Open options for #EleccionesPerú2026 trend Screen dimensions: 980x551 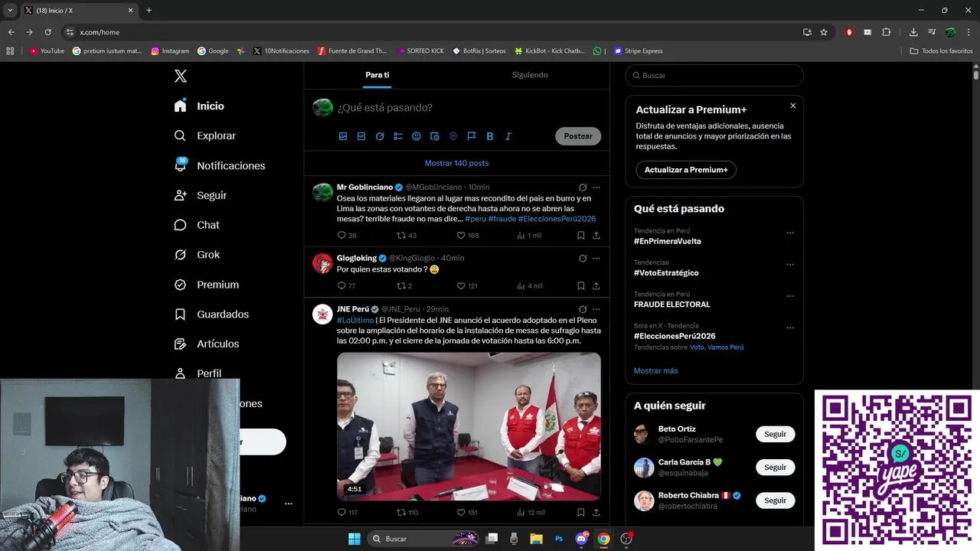coord(790,328)
